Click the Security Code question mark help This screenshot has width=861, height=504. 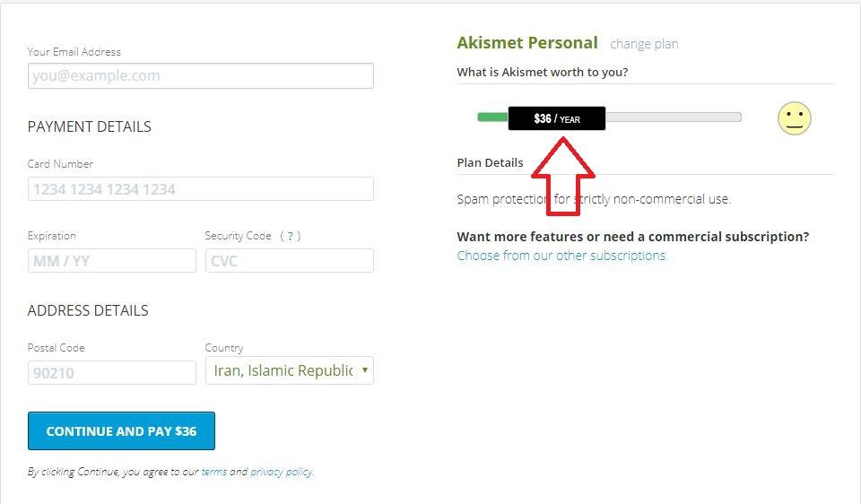[x=290, y=236]
